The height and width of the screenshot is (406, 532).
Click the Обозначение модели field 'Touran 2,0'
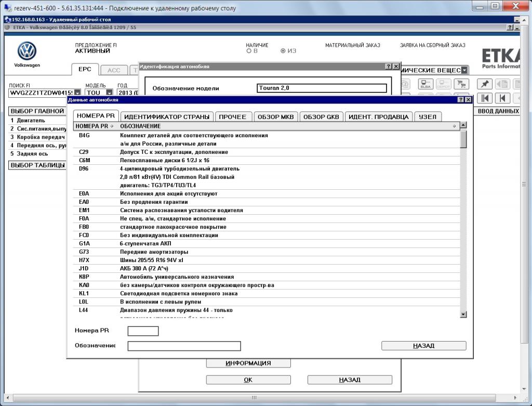coord(322,88)
